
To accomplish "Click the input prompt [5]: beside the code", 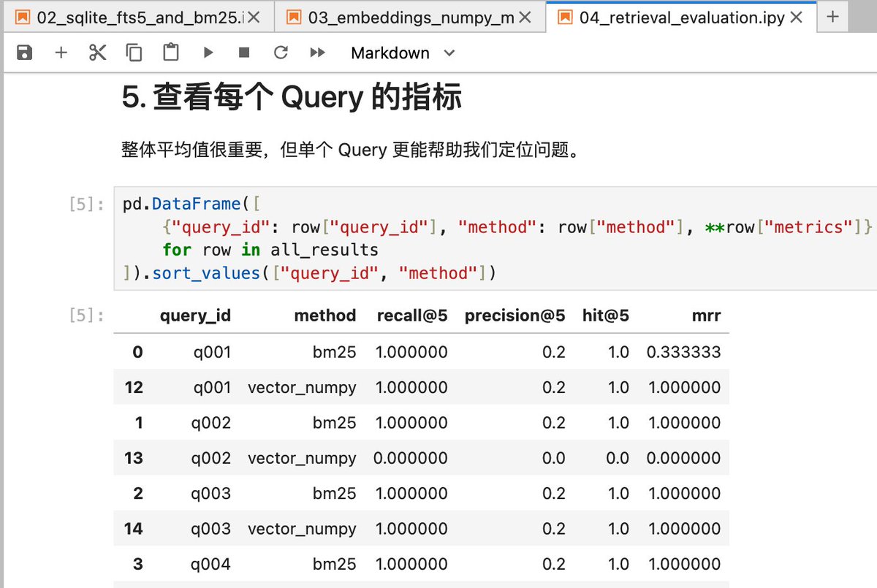I will [87, 205].
